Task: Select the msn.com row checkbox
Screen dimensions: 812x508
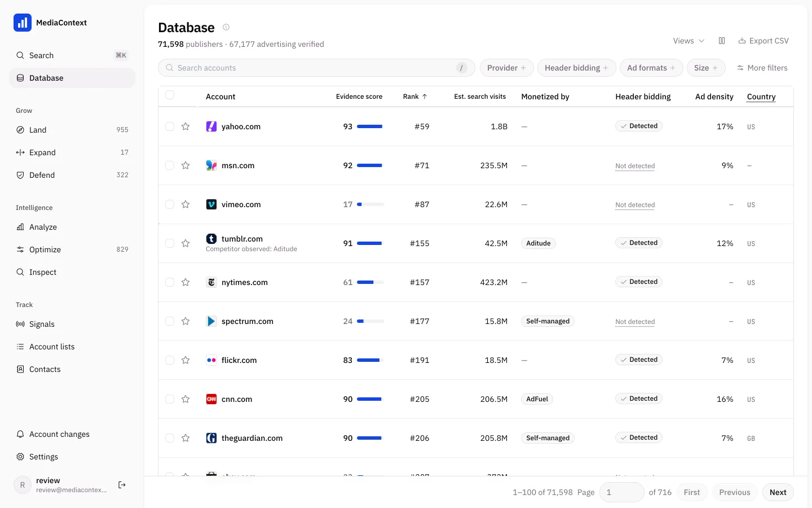Action: (170, 165)
